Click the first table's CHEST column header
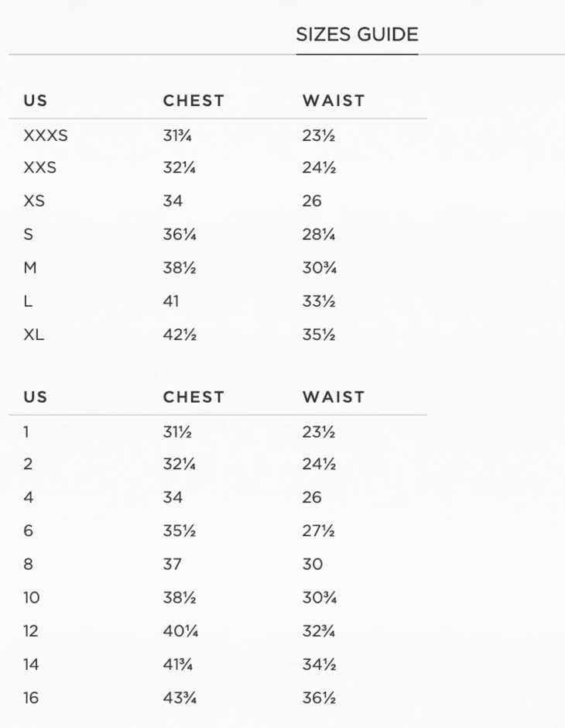Image resolution: width=565 pixels, height=728 pixels. [193, 101]
